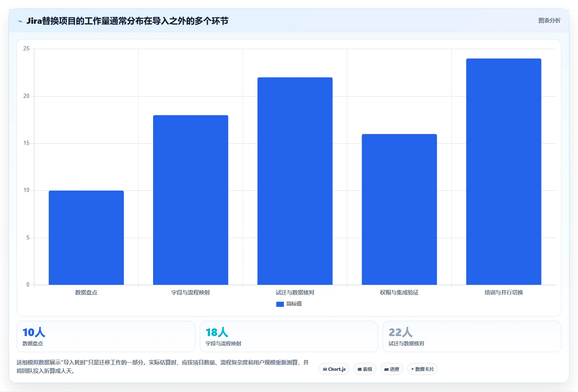Click the lightning icon beside the Jira title
The height and width of the screenshot is (392, 578).
[20, 21]
